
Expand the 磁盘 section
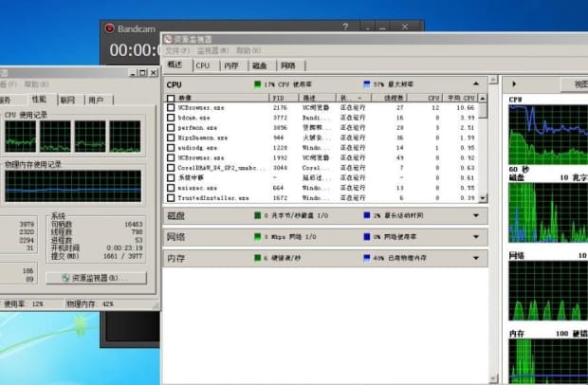click(x=475, y=215)
